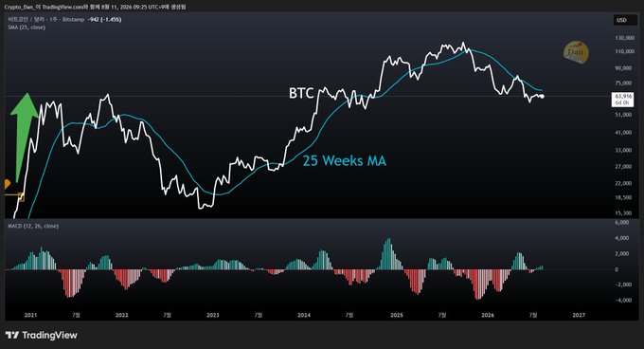The height and width of the screenshot is (349, 644).
Task: Click the 4,000 MACD axis label
Action: point(622,238)
